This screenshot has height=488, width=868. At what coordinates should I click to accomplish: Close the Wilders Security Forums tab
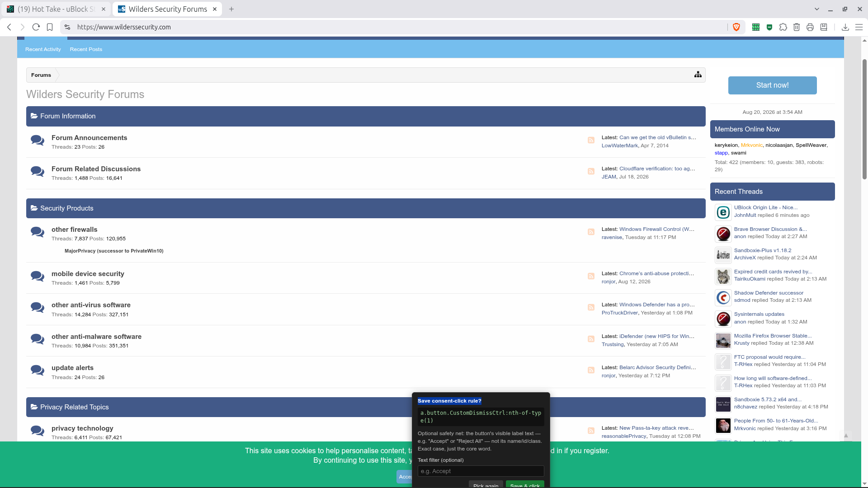tap(215, 9)
